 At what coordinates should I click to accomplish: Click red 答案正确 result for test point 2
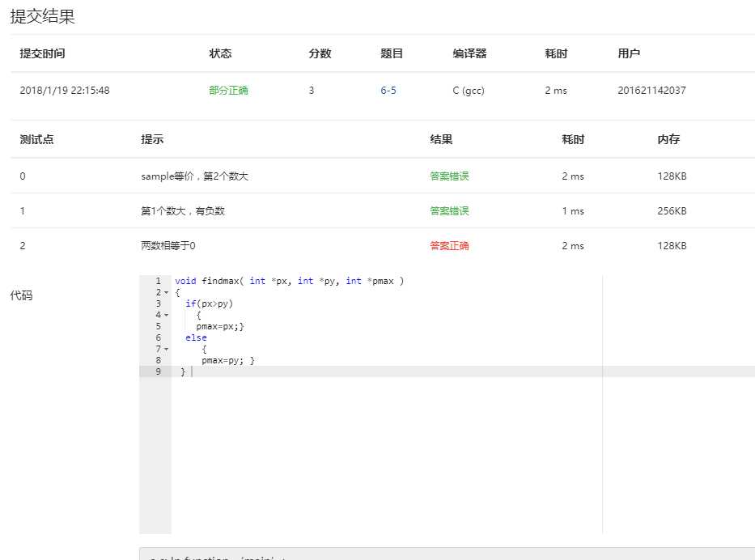449,245
